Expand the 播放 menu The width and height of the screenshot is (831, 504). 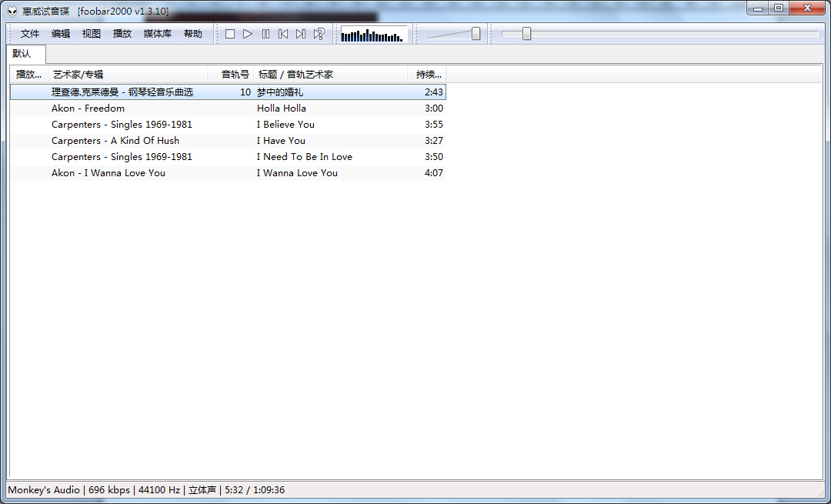(x=122, y=34)
